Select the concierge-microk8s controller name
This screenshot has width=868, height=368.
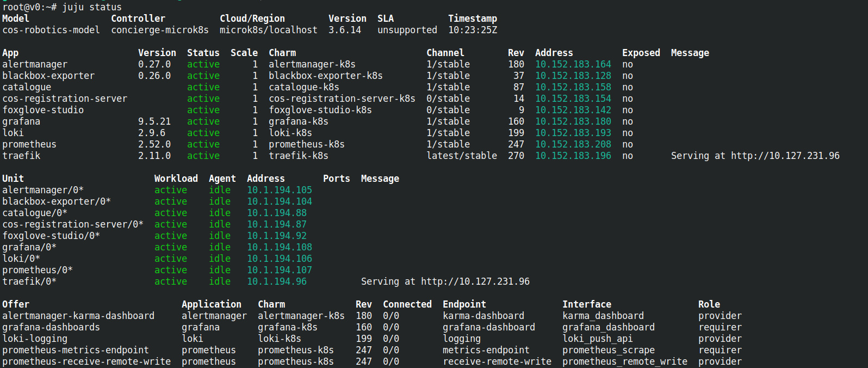click(159, 30)
